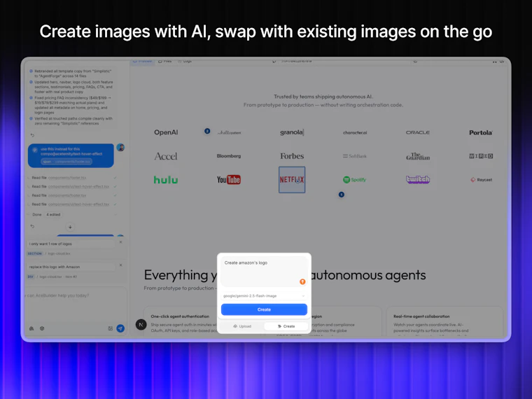Click The Guardian logo
Image resolution: width=532 pixels, height=399 pixels.
click(418, 156)
